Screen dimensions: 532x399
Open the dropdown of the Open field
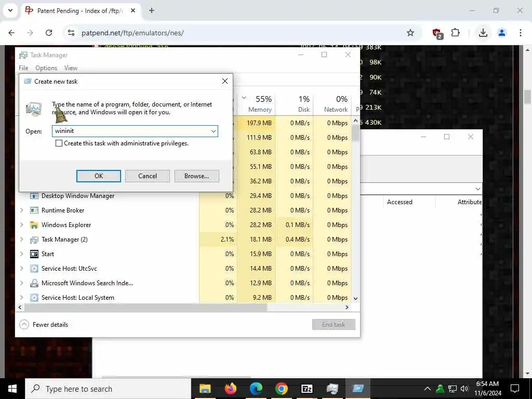[214, 131]
